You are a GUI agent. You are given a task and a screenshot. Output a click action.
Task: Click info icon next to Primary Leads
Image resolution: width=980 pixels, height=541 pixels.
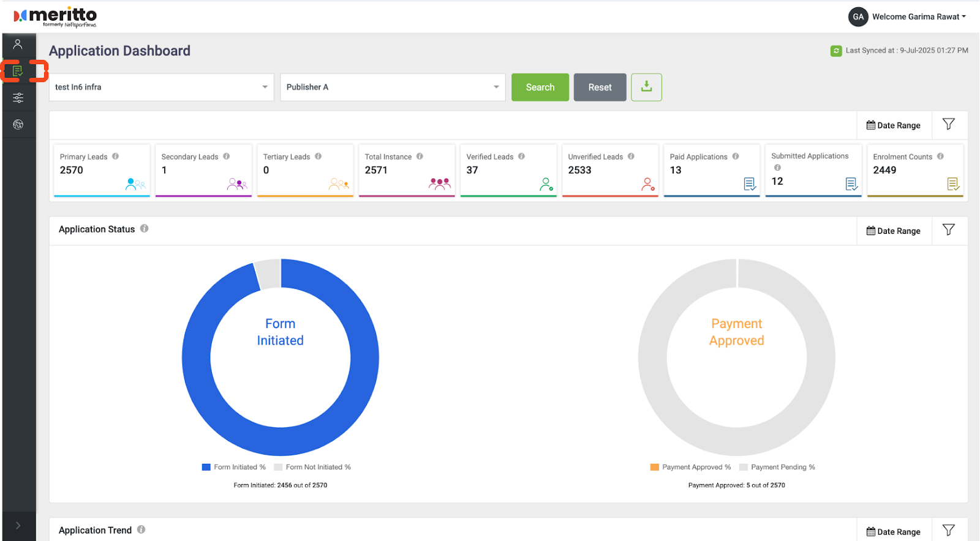(x=116, y=157)
